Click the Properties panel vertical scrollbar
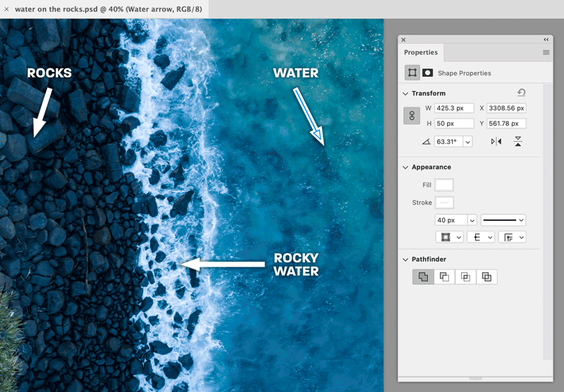Screen dimensions: 564x392 (548, 222)
